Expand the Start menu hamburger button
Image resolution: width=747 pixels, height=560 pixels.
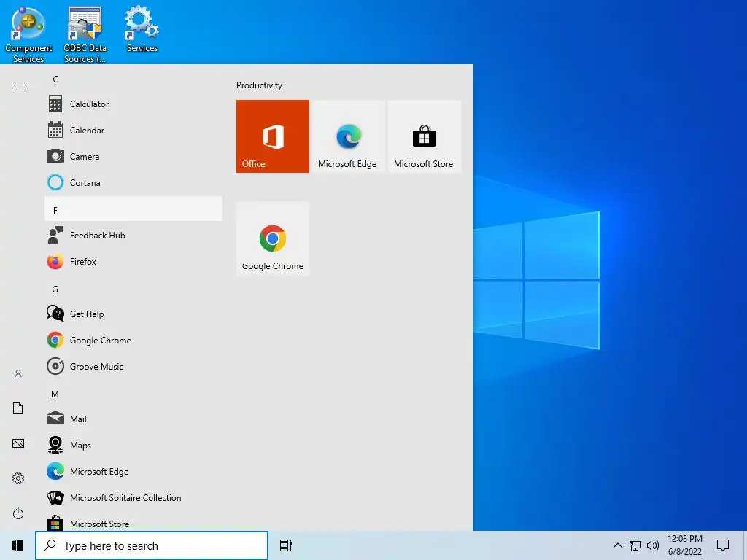18,85
